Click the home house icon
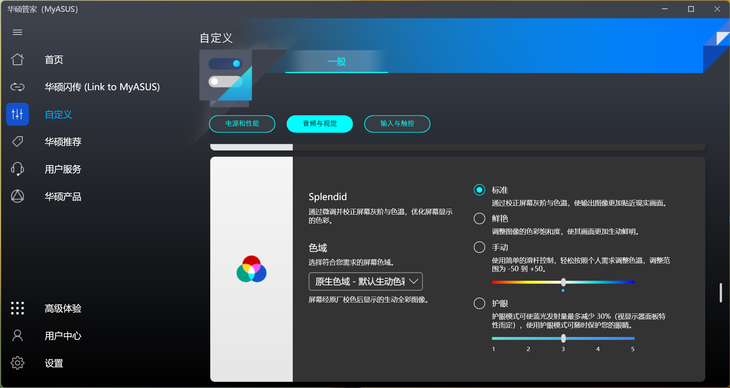The width and height of the screenshot is (730, 388). coord(17,59)
